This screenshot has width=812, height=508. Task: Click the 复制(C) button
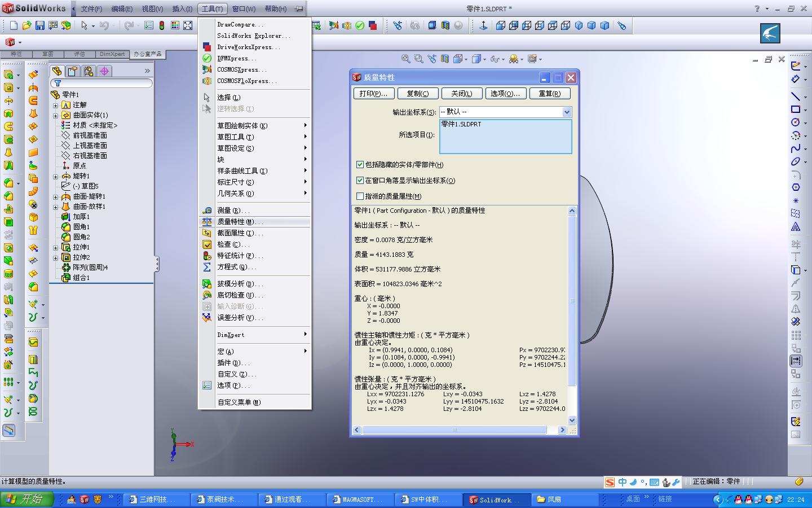click(418, 94)
